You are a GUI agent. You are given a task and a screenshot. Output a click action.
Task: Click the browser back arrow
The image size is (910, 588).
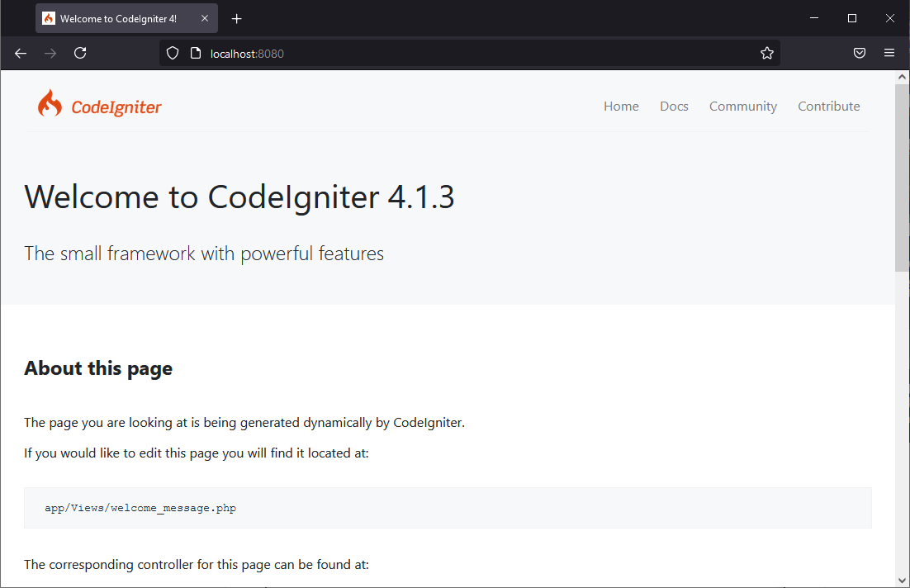click(21, 54)
